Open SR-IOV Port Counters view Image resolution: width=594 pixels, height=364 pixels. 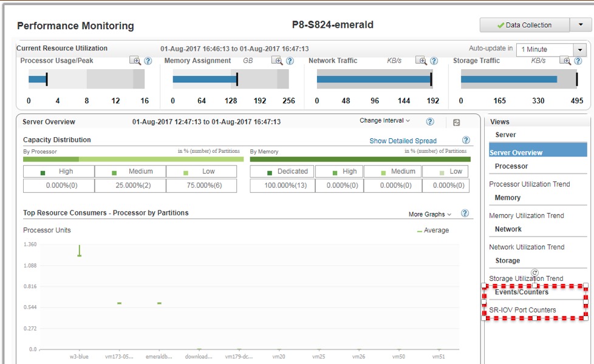(522, 310)
